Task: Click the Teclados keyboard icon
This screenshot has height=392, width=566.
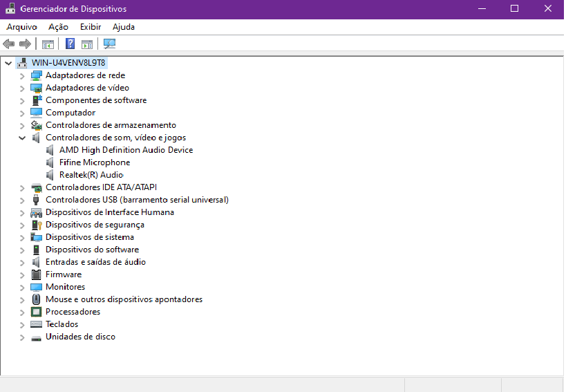Action: [36, 324]
